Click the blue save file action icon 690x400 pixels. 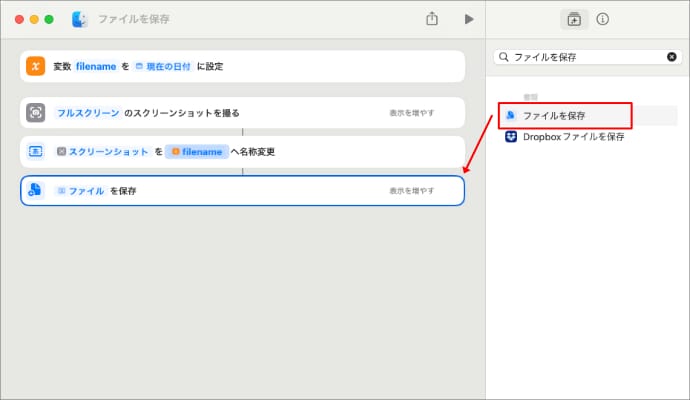36,191
